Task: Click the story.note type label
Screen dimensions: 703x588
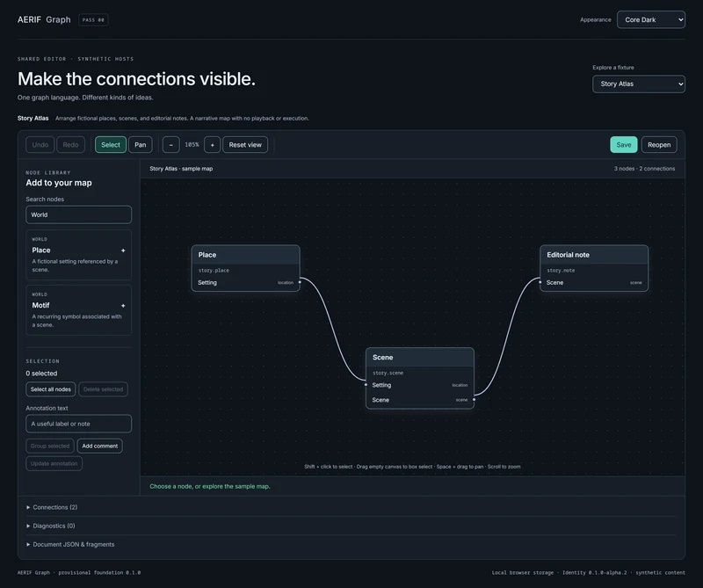Action: pyautogui.click(x=561, y=271)
